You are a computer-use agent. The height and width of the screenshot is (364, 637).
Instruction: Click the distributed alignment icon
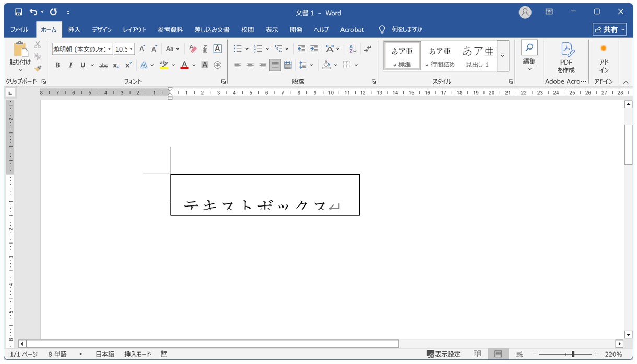[288, 65]
